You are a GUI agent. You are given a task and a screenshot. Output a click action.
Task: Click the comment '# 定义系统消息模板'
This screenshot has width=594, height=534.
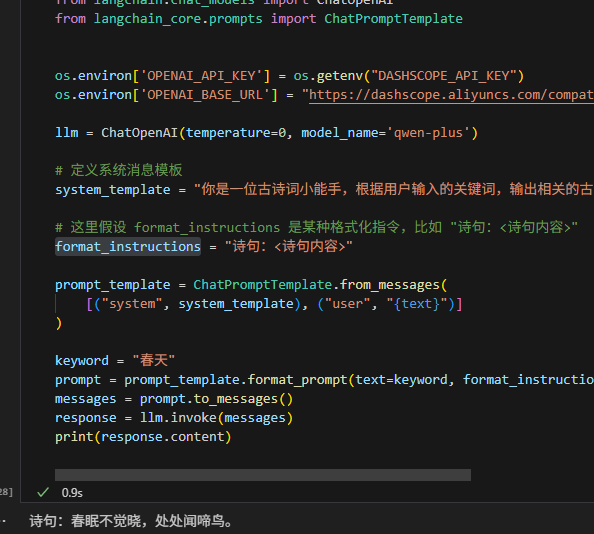tap(119, 170)
